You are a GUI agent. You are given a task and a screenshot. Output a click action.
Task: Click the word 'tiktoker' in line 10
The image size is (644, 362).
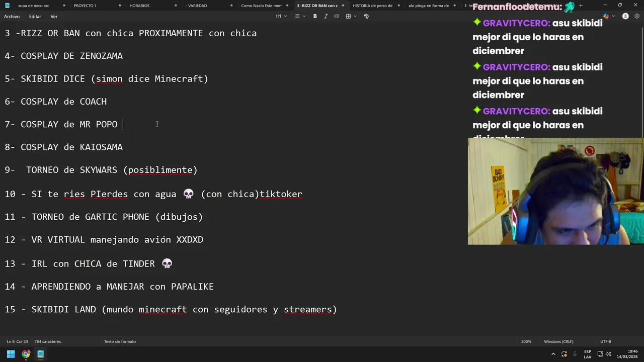point(281,194)
